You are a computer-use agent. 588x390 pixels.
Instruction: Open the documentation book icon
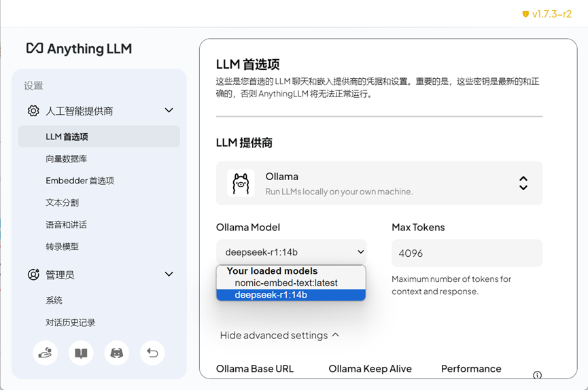[x=81, y=353]
